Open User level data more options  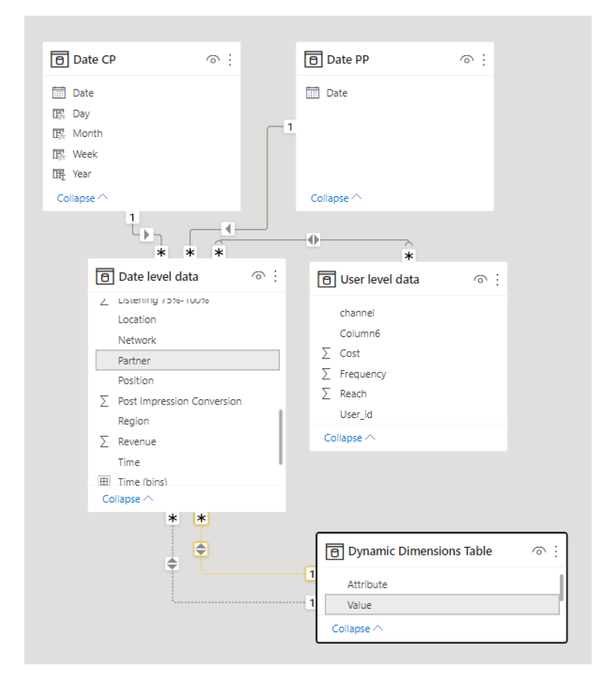pyautogui.click(x=497, y=279)
